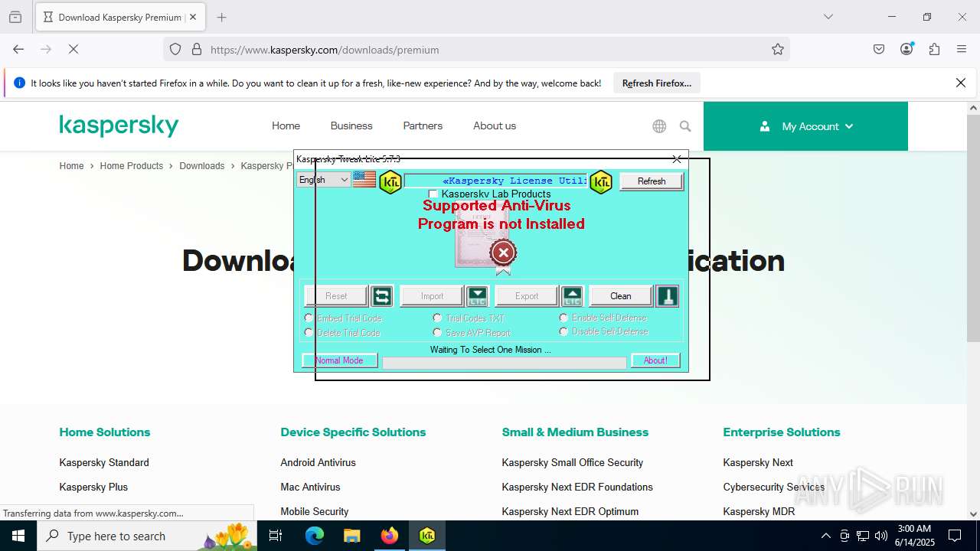Open the Home menu on Kaspersky site
The image size is (980, 551).
[286, 126]
